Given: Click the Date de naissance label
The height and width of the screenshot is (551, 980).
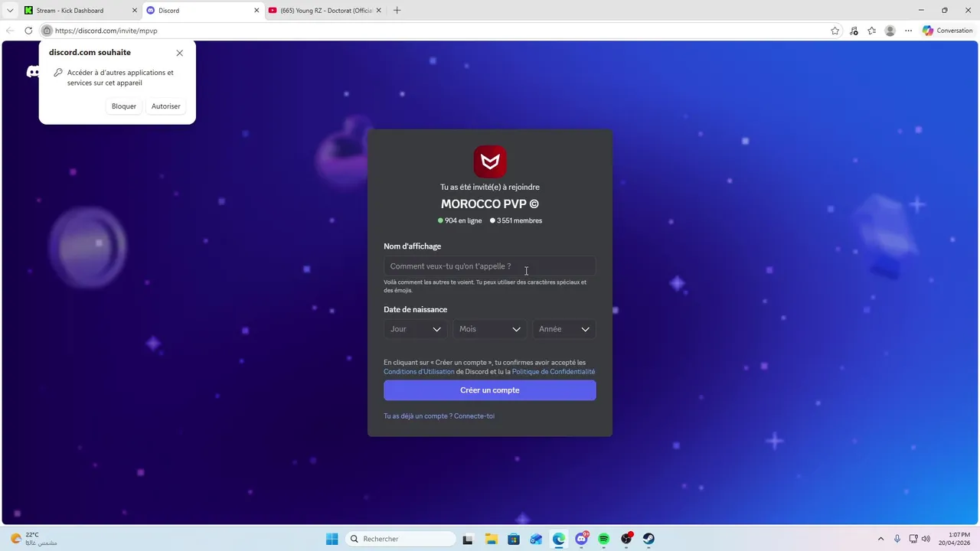Looking at the screenshot, I should (x=416, y=309).
